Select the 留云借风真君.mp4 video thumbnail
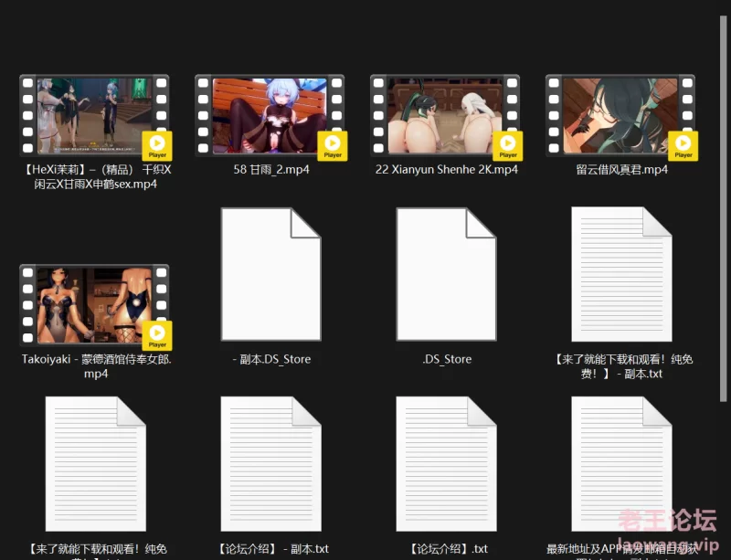The width and height of the screenshot is (731, 560). [621, 116]
